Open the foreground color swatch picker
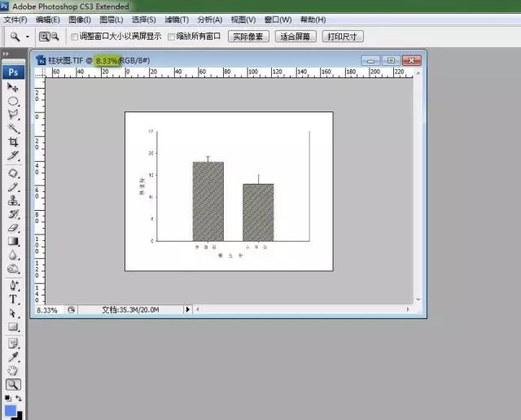521x420 pixels. click(11, 411)
